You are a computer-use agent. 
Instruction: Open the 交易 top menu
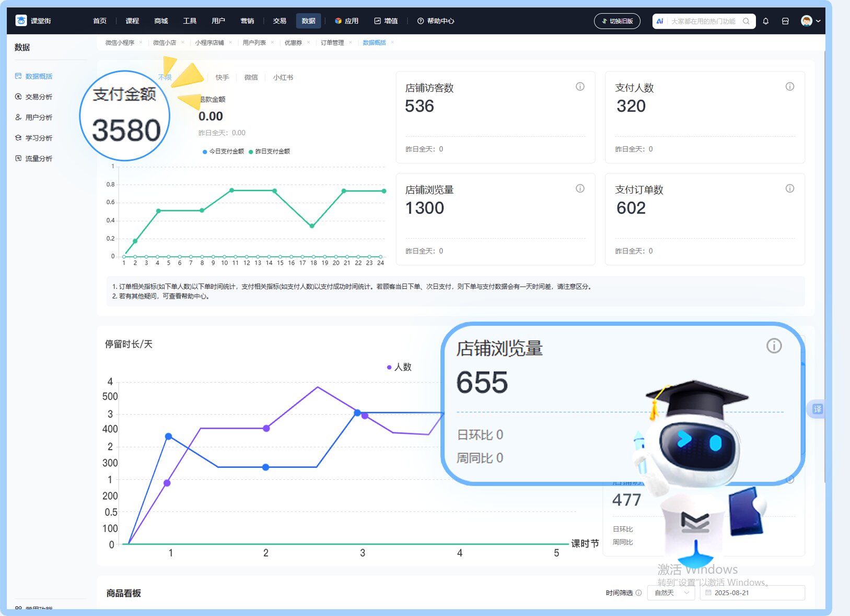coord(280,21)
